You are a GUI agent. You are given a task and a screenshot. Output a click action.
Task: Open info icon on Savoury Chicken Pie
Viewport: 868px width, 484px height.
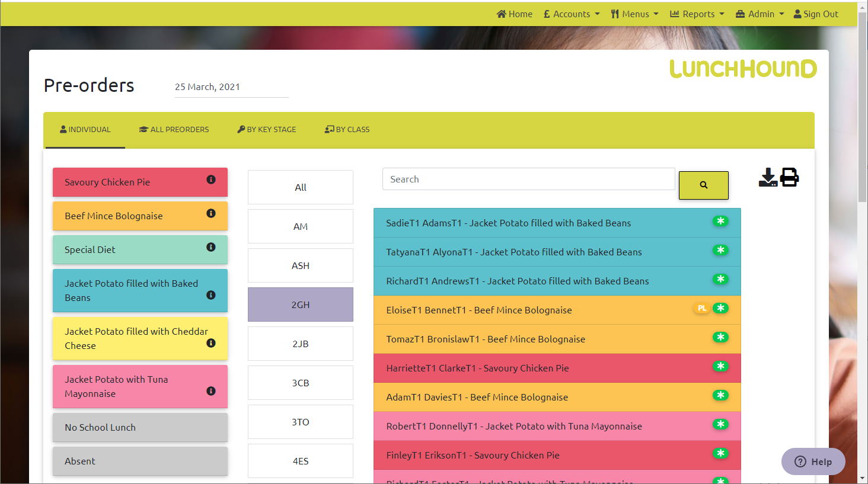tap(211, 180)
